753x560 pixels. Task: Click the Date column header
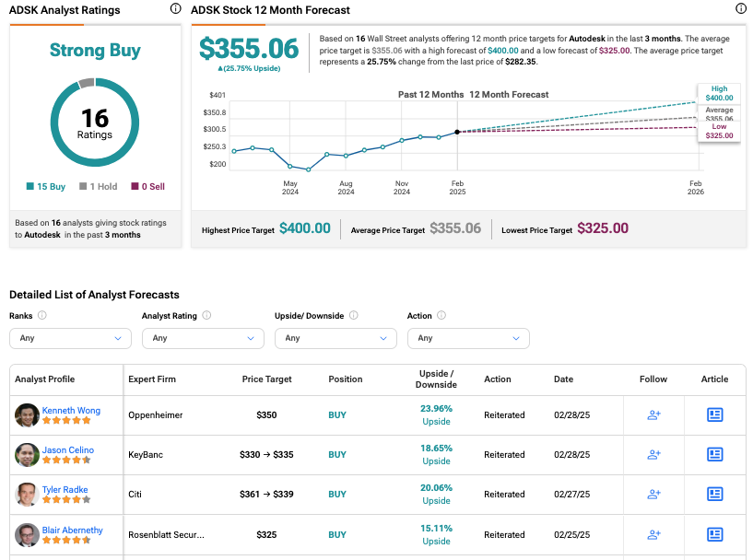tap(563, 379)
